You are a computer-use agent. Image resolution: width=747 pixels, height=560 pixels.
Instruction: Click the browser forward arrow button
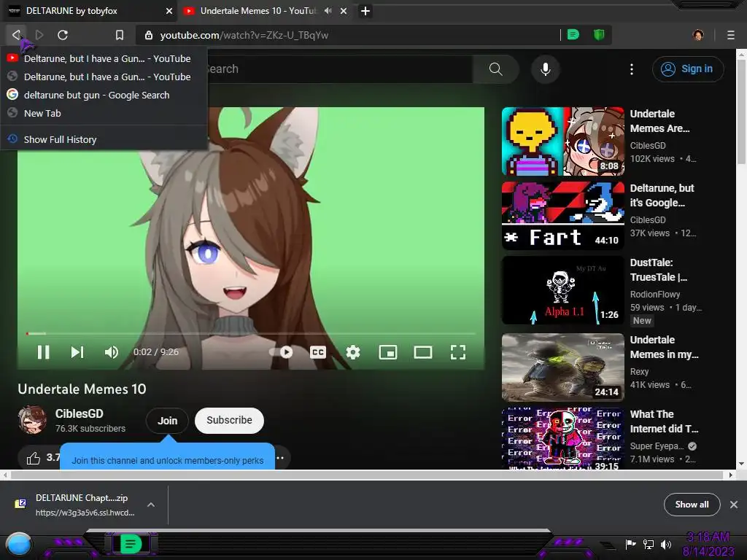[x=39, y=35]
